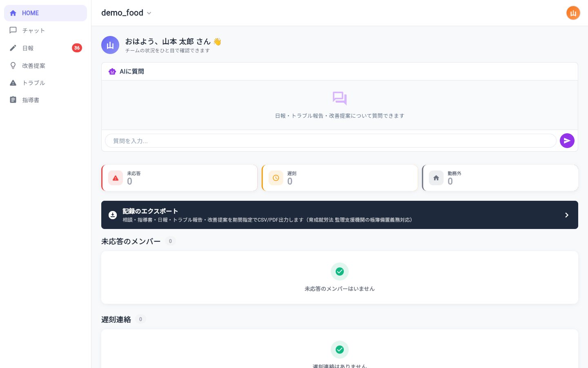Click the red alert icon in 未応答 card
The height and width of the screenshot is (368, 588).
(116, 178)
